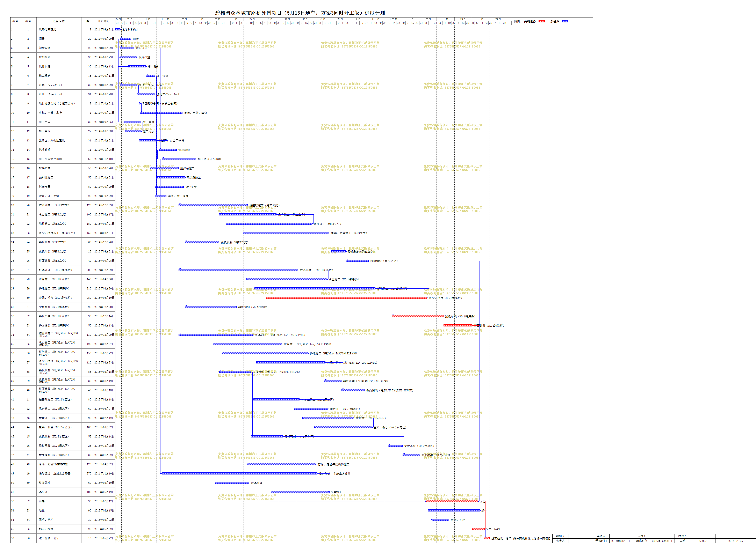The image size is (756, 553).
Task: Click task name 管涵、箱涵等结构物施工 in the table
Action: (x=55, y=464)
